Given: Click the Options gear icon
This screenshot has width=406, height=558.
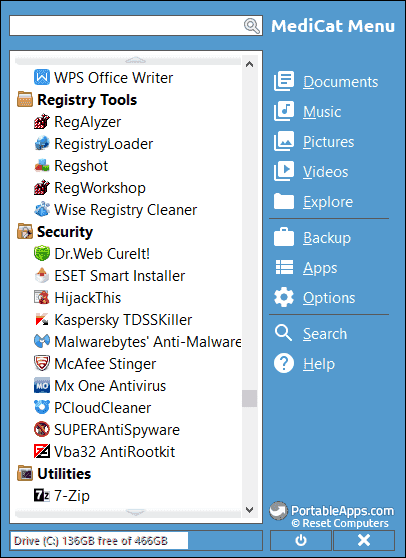Looking at the screenshot, I should 284,297.
